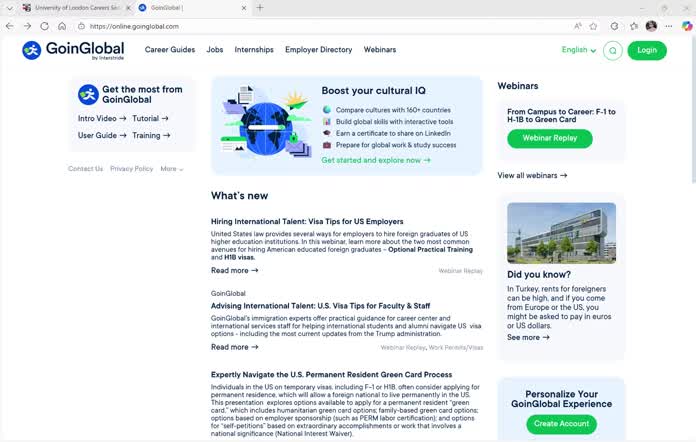Click the Boost your cultural IQ heading
Viewport: 696px width, 442px height.
click(x=374, y=91)
